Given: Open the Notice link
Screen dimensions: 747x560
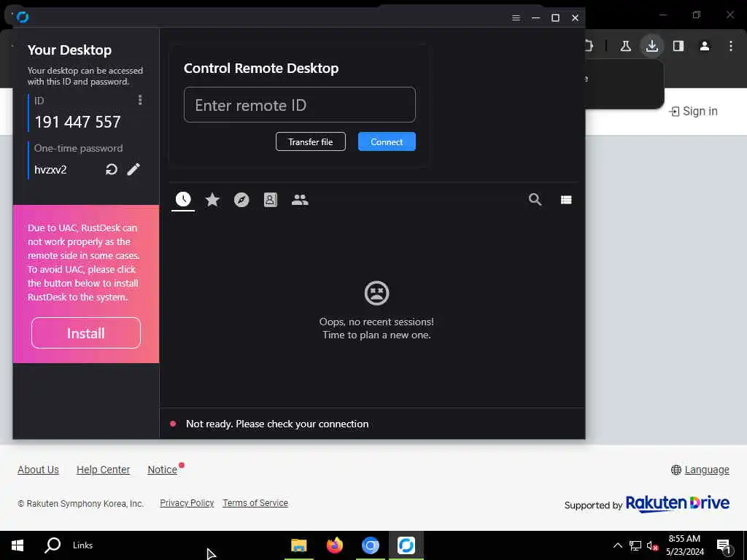Looking at the screenshot, I should [x=163, y=470].
